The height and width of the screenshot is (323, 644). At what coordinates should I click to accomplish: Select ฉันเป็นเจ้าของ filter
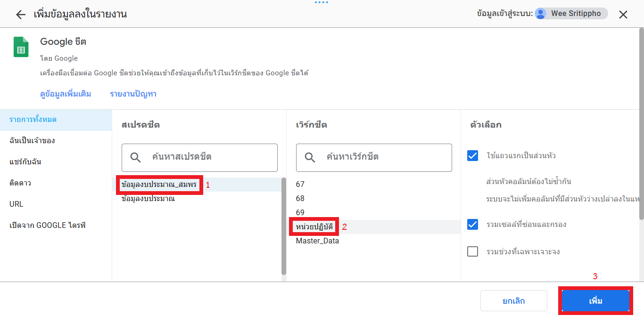tap(32, 141)
